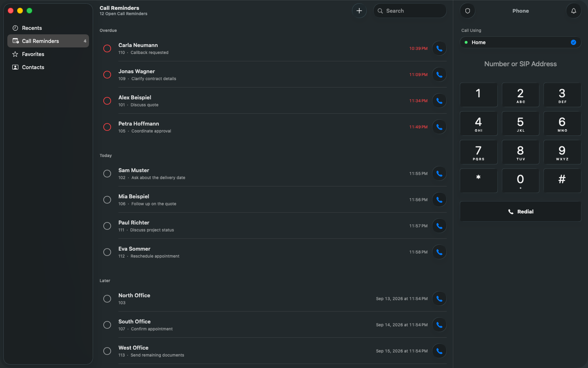
Task: Tap dial pad key 5 JKL
Action: pos(520,123)
